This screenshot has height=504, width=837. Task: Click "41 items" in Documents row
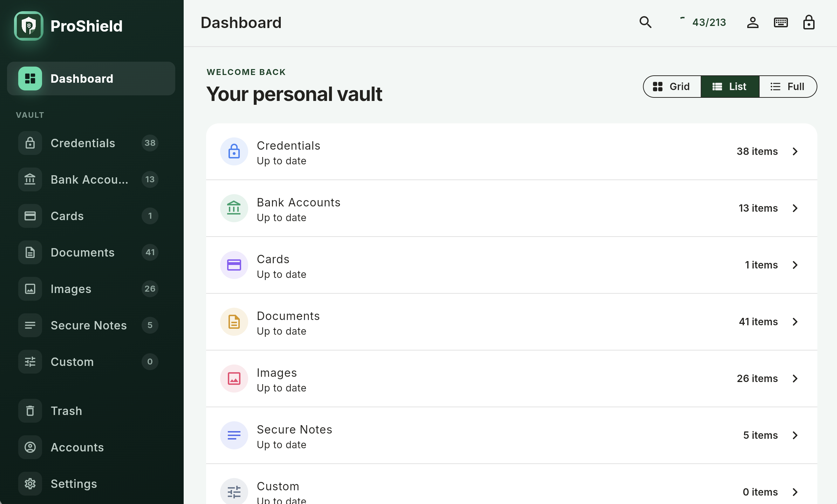pyautogui.click(x=758, y=322)
